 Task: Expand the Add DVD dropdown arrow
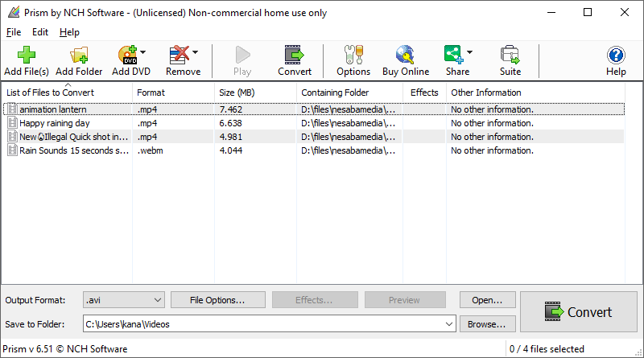pos(143,52)
